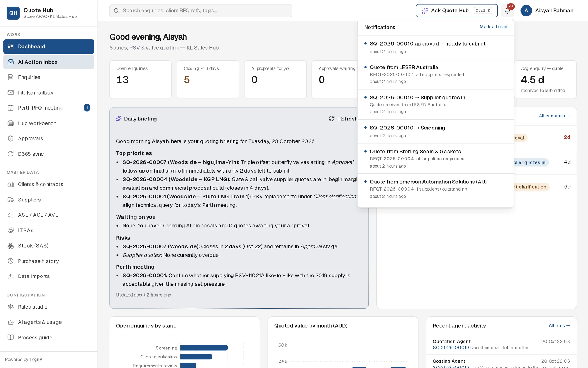Open Aisyah Rahman's user avatar
588x368 pixels.
[526, 11]
